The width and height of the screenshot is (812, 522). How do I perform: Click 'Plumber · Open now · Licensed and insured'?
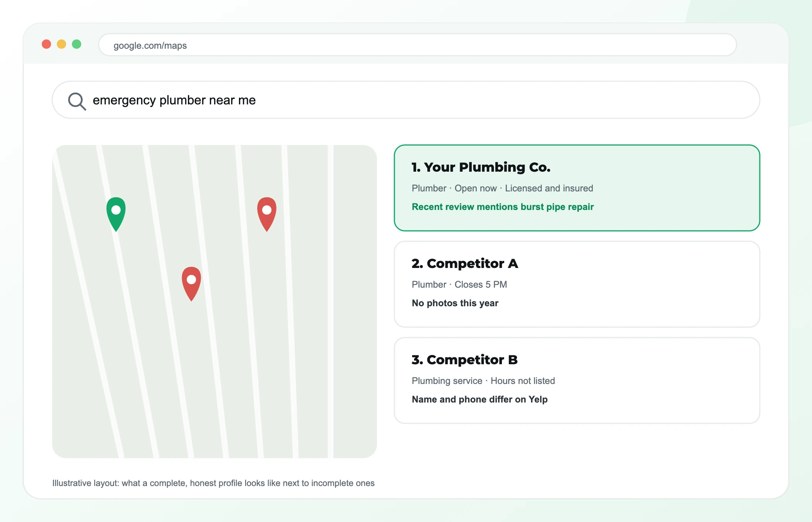tap(502, 188)
